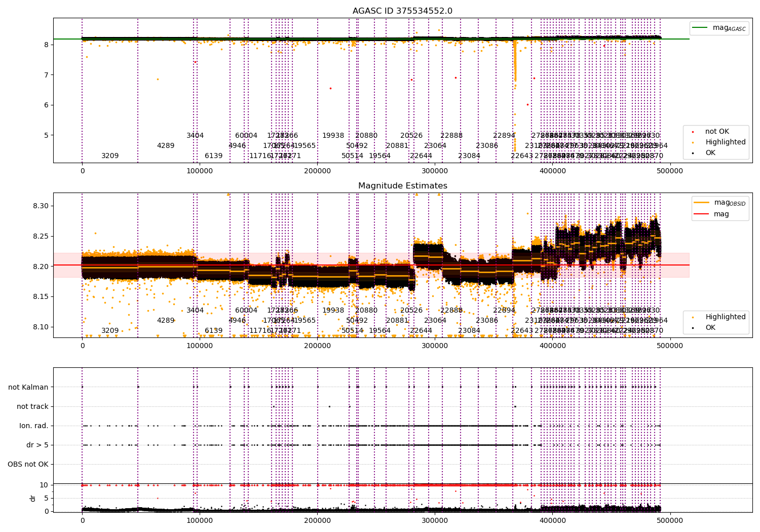Click y-axis tick 6 in top plot
The width and height of the screenshot is (760, 532).
pyautogui.click(x=46, y=105)
